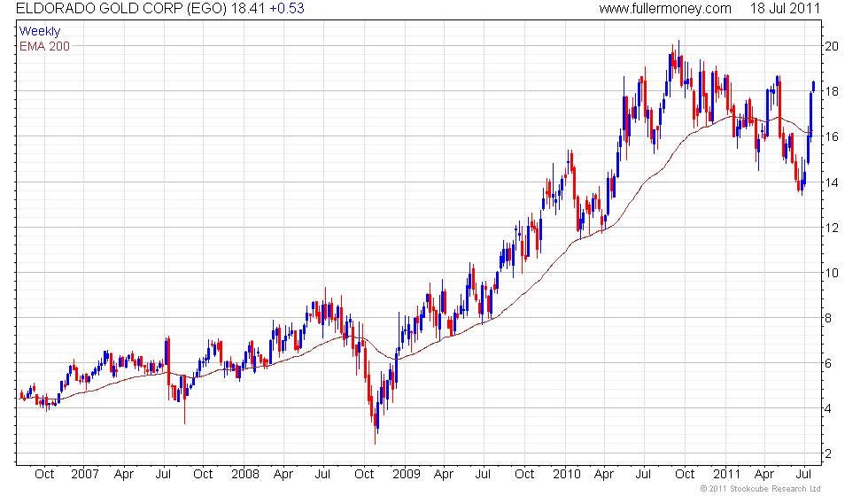The height and width of the screenshot is (496, 868).
Task: Click the 6 price axis label
Action: [x=828, y=364]
